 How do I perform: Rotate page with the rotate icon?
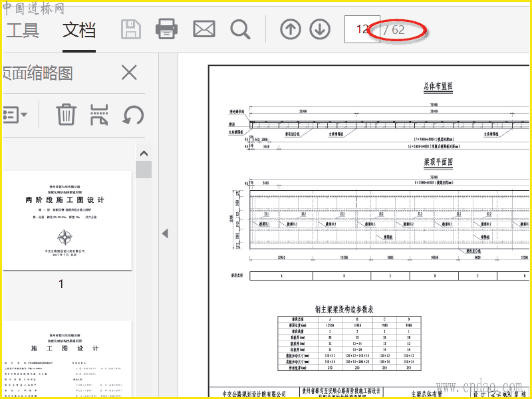coord(133,114)
